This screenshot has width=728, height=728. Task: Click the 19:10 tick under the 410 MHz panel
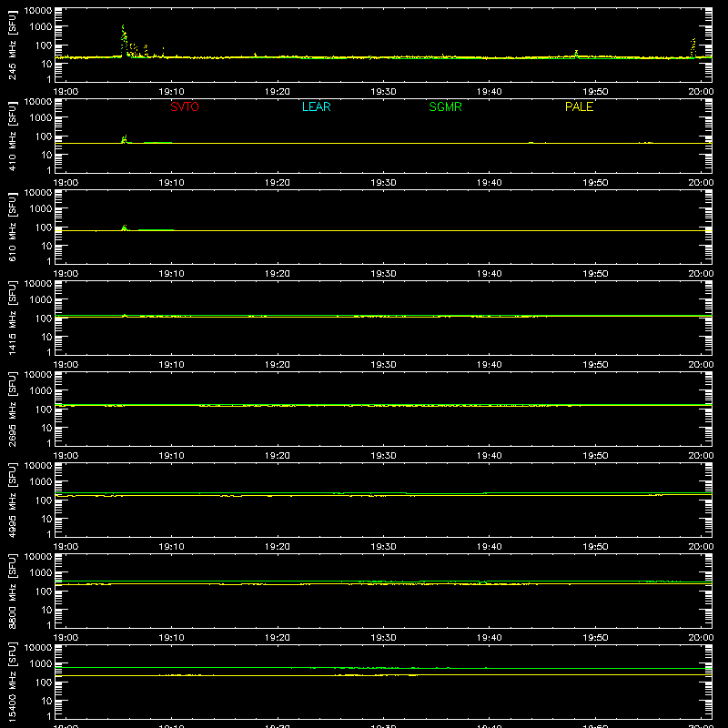[x=171, y=183]
